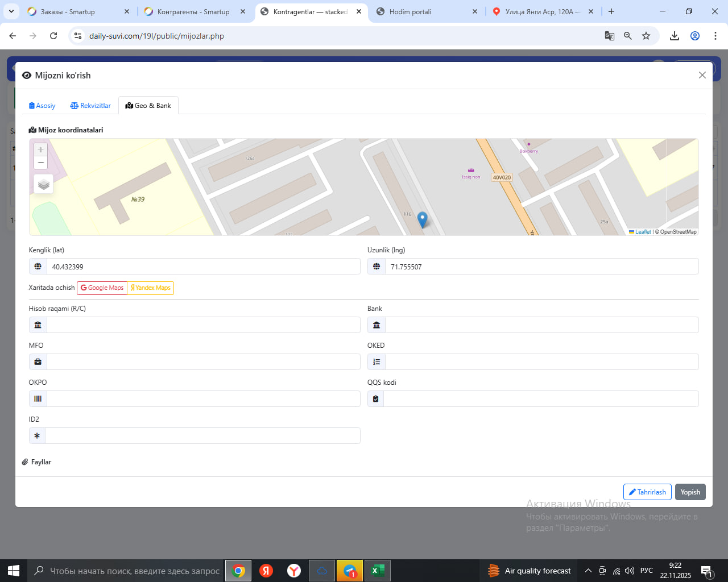This screenshot has height=582, width=728.
Task: Expand hidden system tray icons
Action: (x=588, y=571)
